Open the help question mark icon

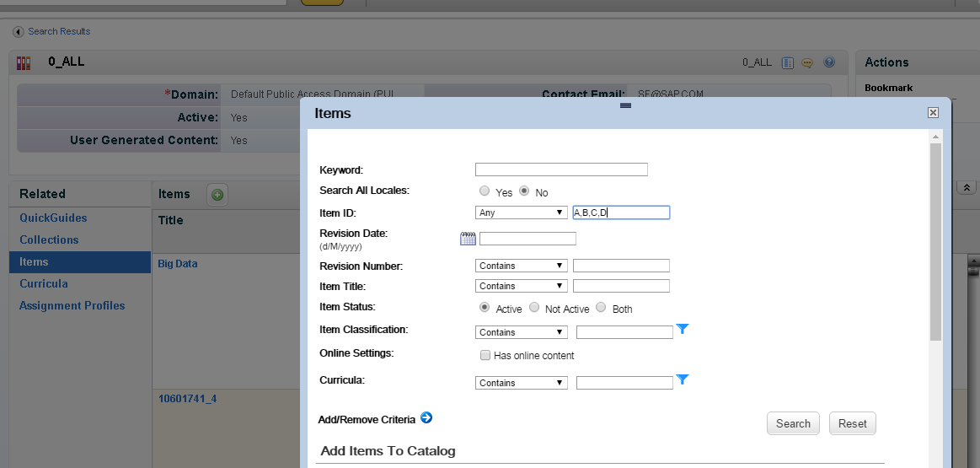(829, 62)
